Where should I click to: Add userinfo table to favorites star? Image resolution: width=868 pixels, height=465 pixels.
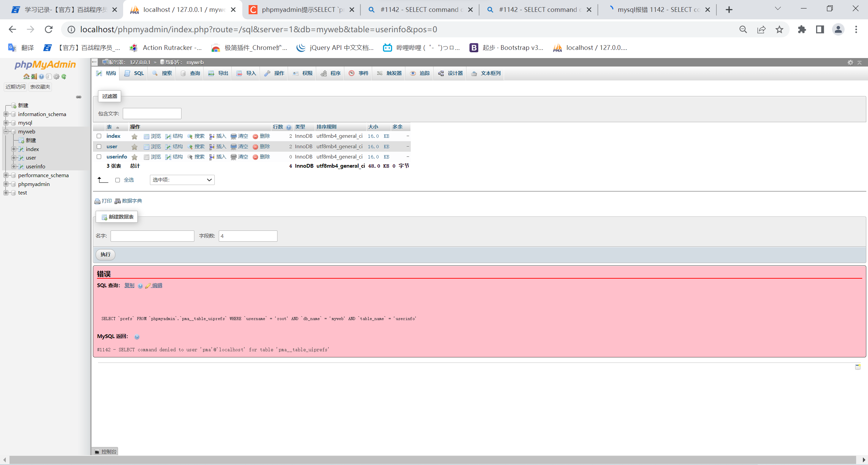(135, 157)
